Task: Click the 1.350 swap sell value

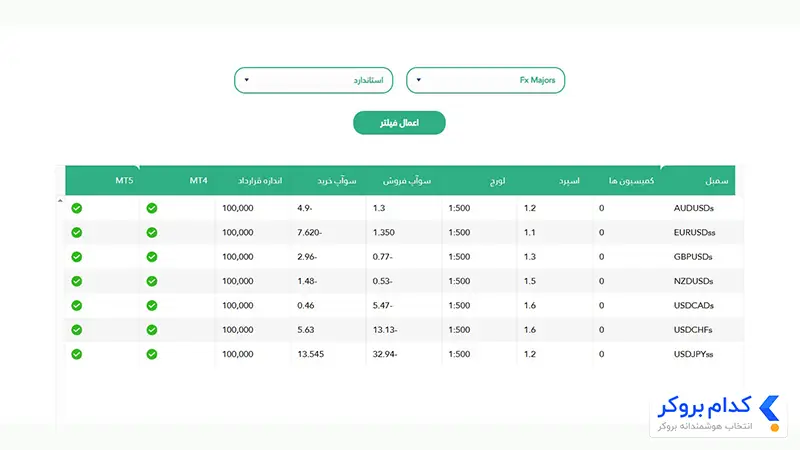Action: pyautogui.click(x=384, y=233)
